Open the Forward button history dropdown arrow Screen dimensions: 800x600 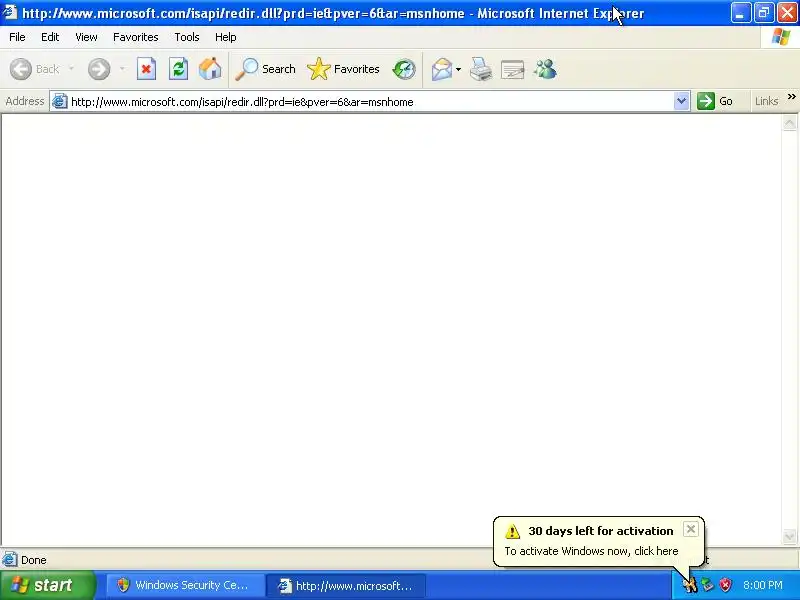[122, 69]
